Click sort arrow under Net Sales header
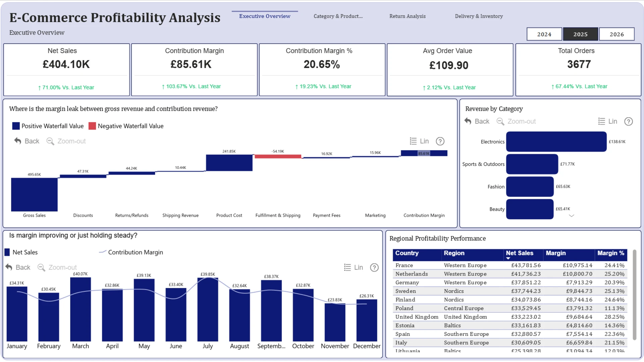644x362 pixels. point(508,258)
